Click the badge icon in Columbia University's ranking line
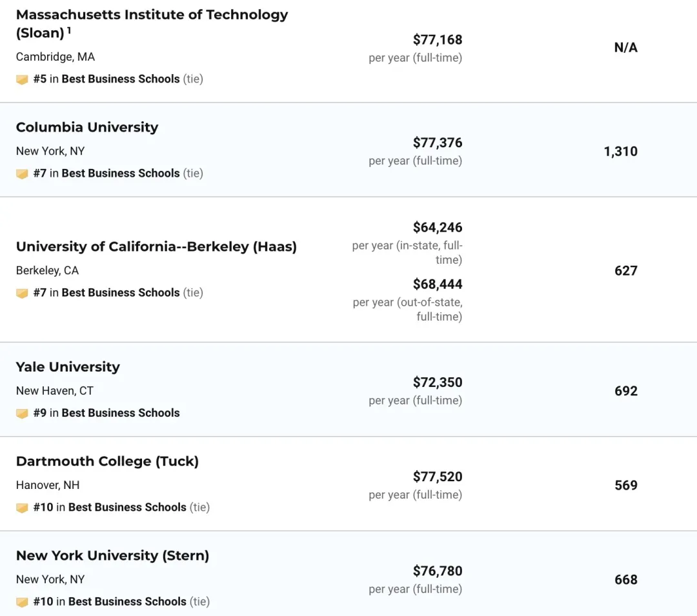 pos(23,174)
